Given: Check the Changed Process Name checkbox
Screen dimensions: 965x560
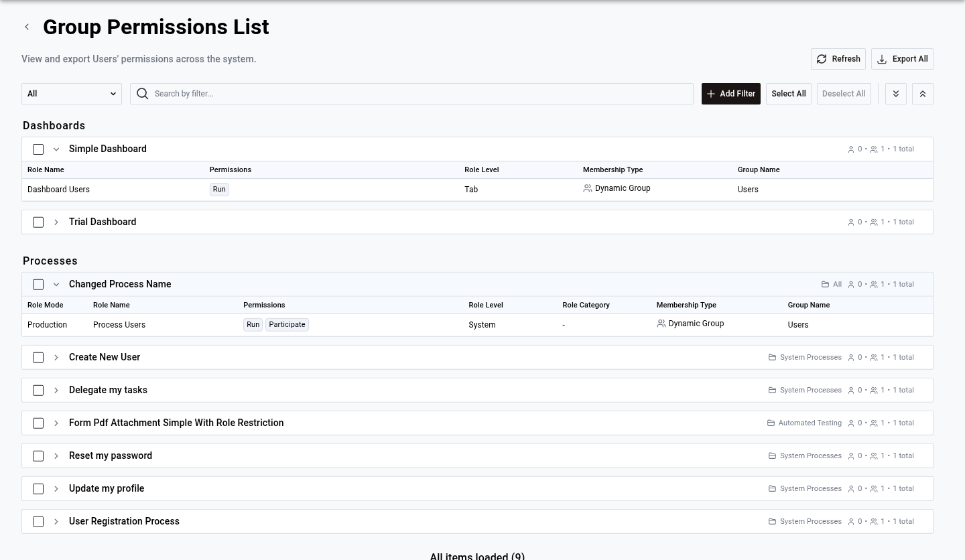Looking at the screenshot, I should 38,284.
